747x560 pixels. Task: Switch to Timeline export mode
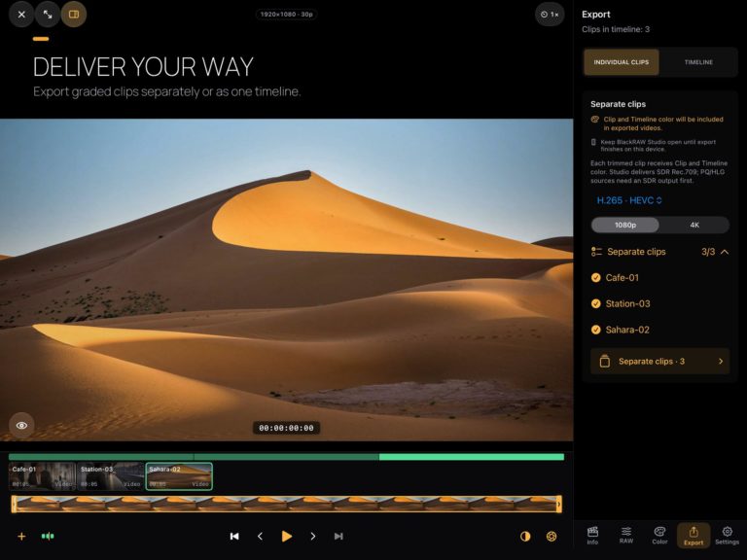pos(698,62)
